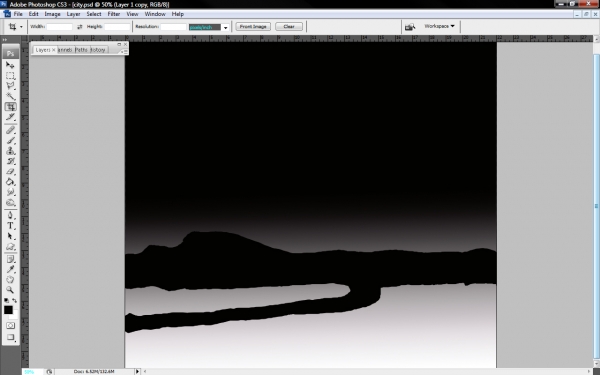Viewport: 600px width, 375px height.
Task: Select the Custom Shape tool
Action: tap(10, 246)
